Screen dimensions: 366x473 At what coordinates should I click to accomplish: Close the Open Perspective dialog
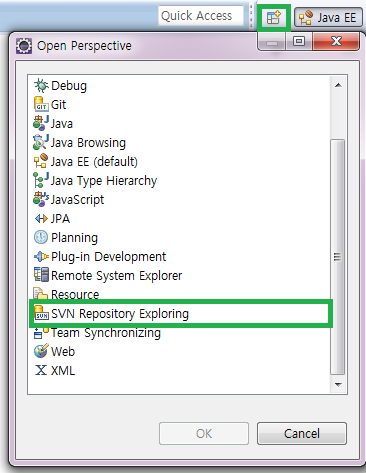336,41
